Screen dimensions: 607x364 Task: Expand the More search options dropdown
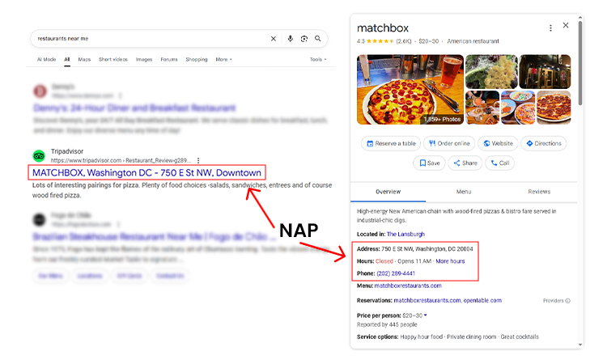(223, 60)
